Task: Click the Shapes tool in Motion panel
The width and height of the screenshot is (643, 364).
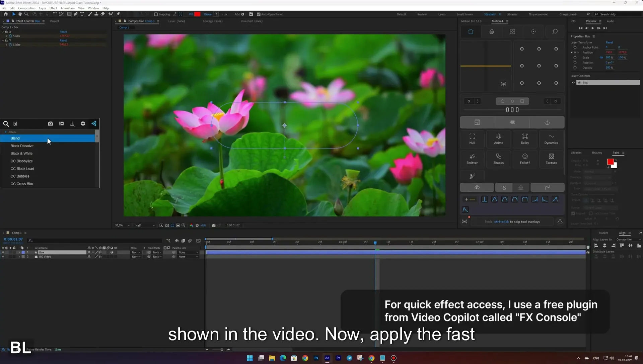Action: [x=499, y=159]
